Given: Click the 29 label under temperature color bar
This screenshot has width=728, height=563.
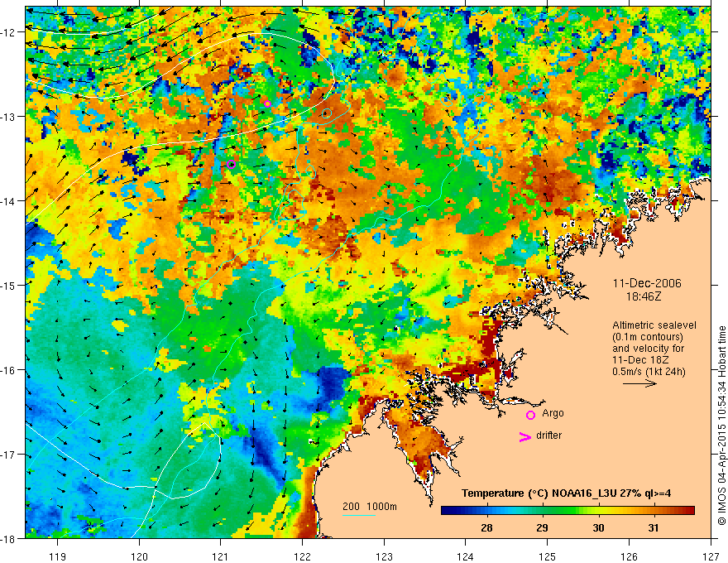Looking at the screenshot, I should tap(542, 527).
